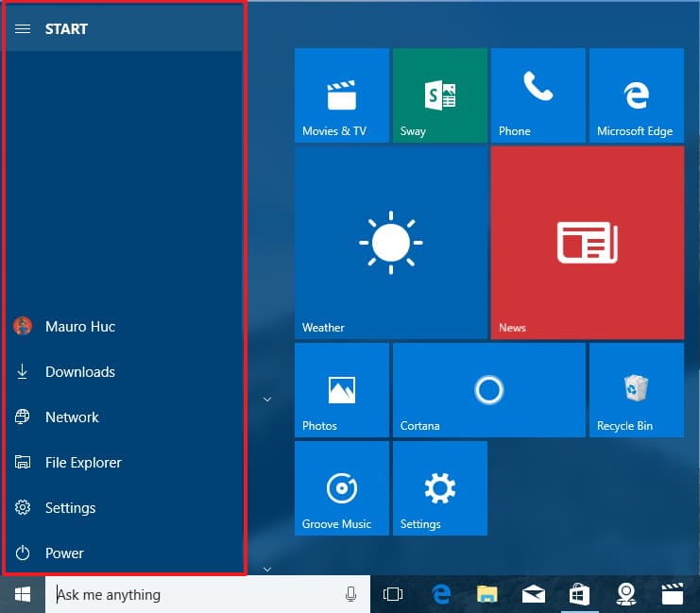The image size is (700, 613).
Task: Launch Edge from the taskbar
Action: coord(441,594)
